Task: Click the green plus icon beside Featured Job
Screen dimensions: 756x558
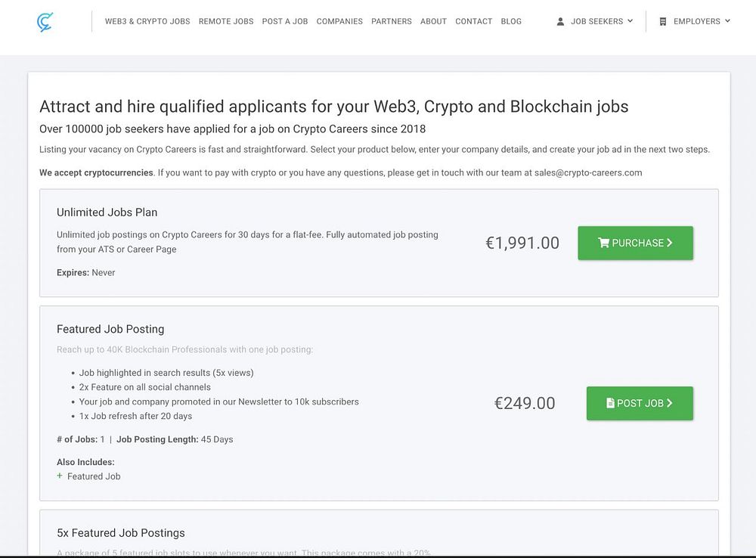Action: [60, 476]
